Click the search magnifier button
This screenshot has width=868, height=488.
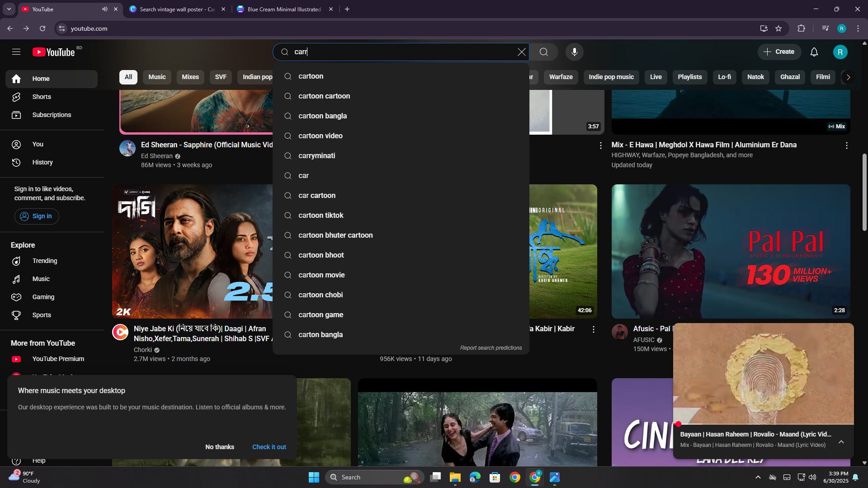[x=543, y=52]
